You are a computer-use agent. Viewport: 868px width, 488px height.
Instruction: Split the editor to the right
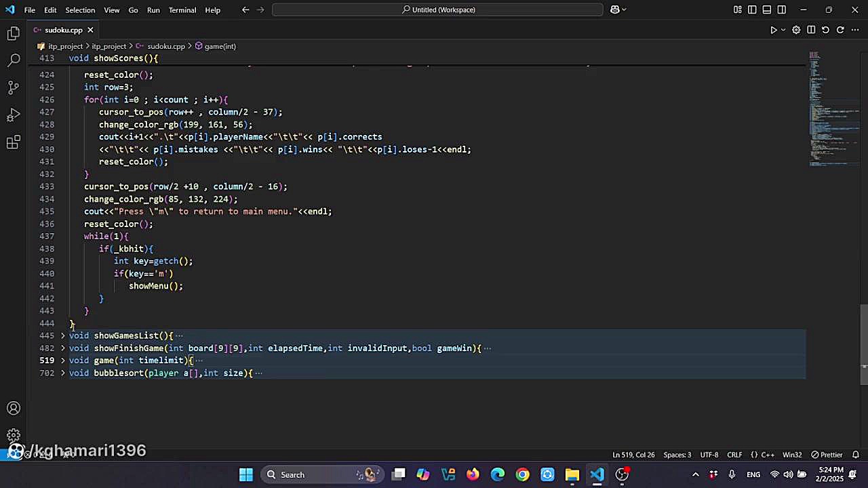[811, 30]
